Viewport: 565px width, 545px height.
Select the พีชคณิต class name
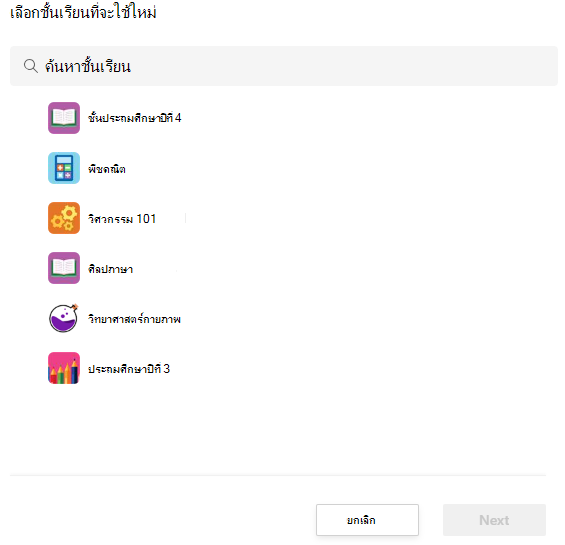107,168
